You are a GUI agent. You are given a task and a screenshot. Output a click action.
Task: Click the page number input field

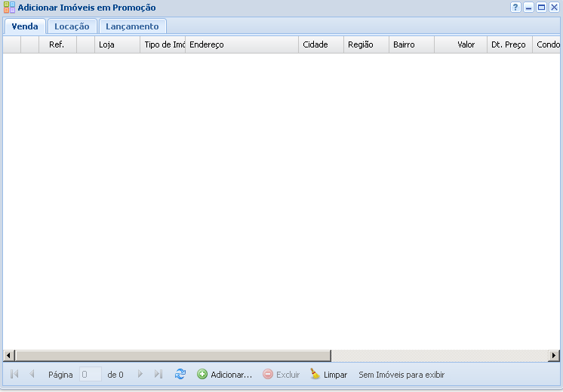tap(90, 374)
